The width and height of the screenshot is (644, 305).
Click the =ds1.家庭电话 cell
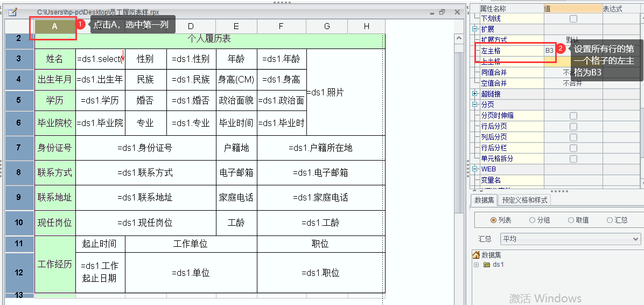[321, 198]
